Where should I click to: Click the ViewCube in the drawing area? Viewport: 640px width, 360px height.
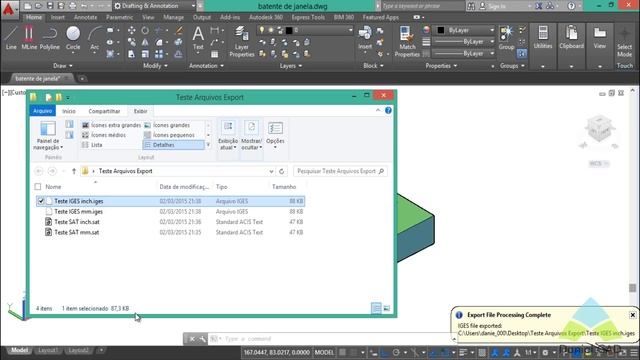(x=599, y=128)
